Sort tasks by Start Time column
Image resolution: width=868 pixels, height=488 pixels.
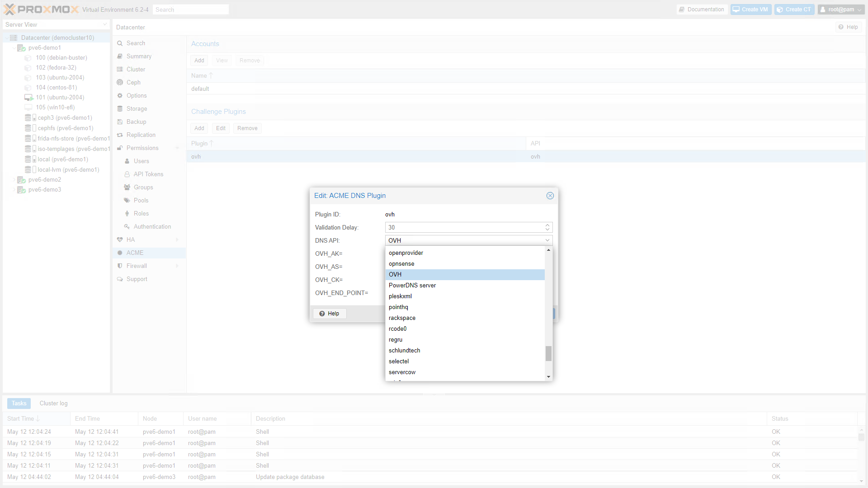(37, 419)
